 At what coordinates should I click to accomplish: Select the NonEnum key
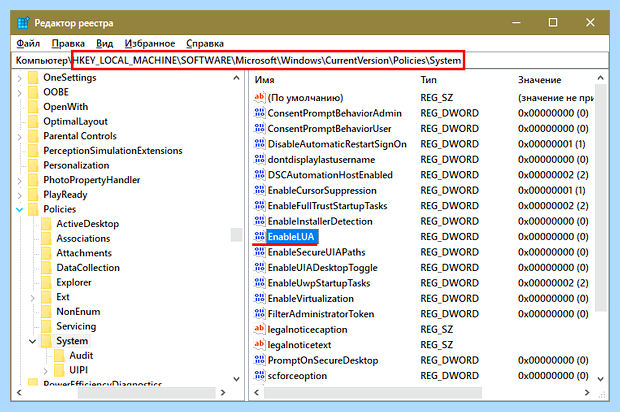pos(78,312)
